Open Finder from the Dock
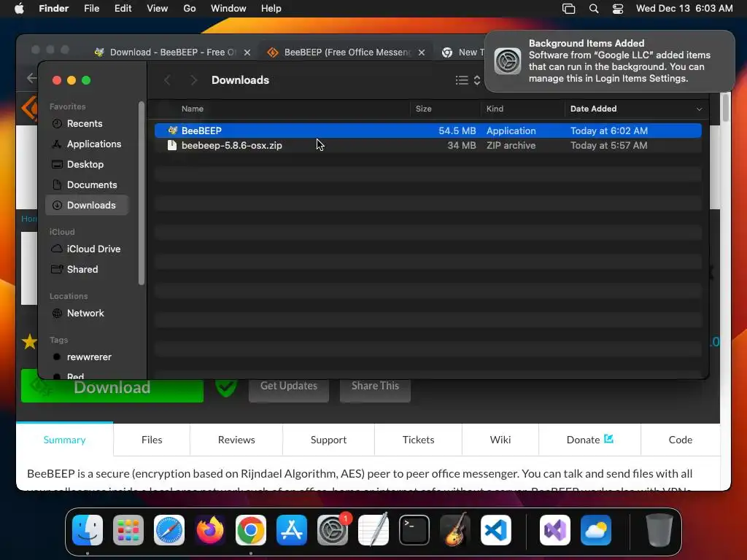Image resolution: width=747 pixels, height=560 pixels. click(88, 530)
